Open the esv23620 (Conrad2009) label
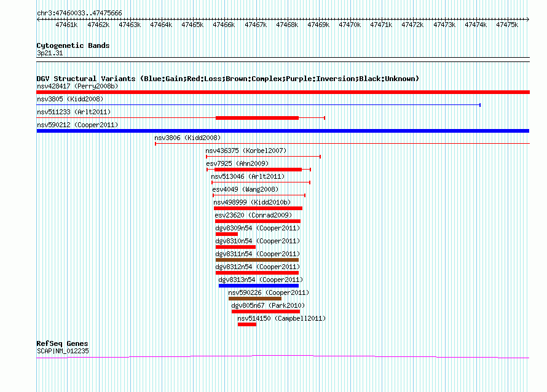 click(x=253, y=215)
